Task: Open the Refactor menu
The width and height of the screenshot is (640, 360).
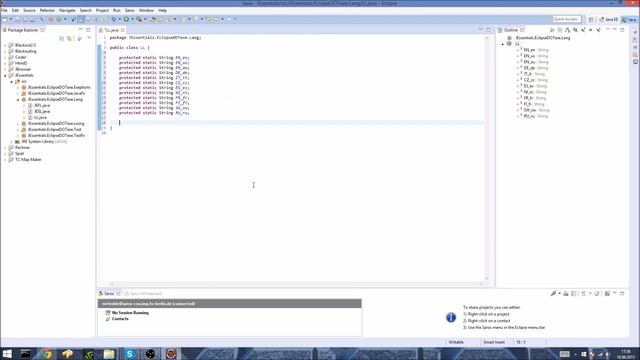Action: 47,10
